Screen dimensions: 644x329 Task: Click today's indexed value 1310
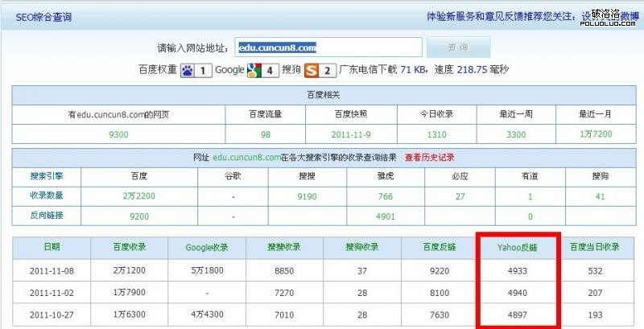pos(436,134)
